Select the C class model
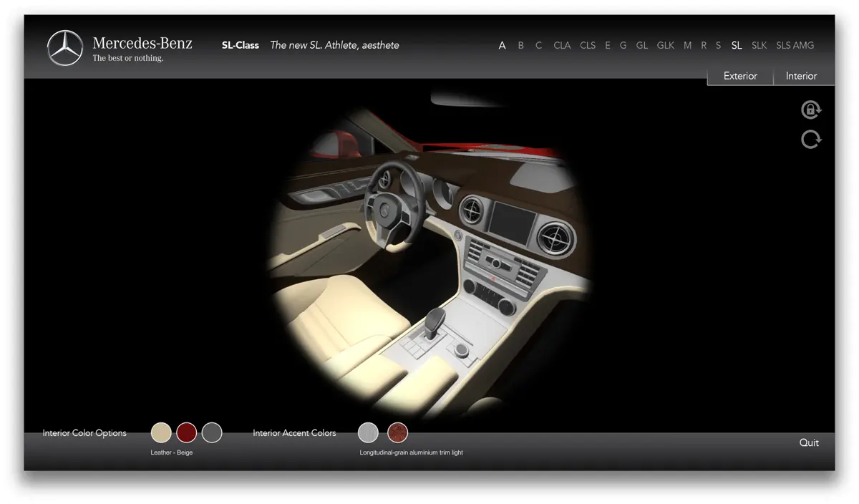This screenshot has height=504, width=859. pyautogui.click(x=538, y=45)
